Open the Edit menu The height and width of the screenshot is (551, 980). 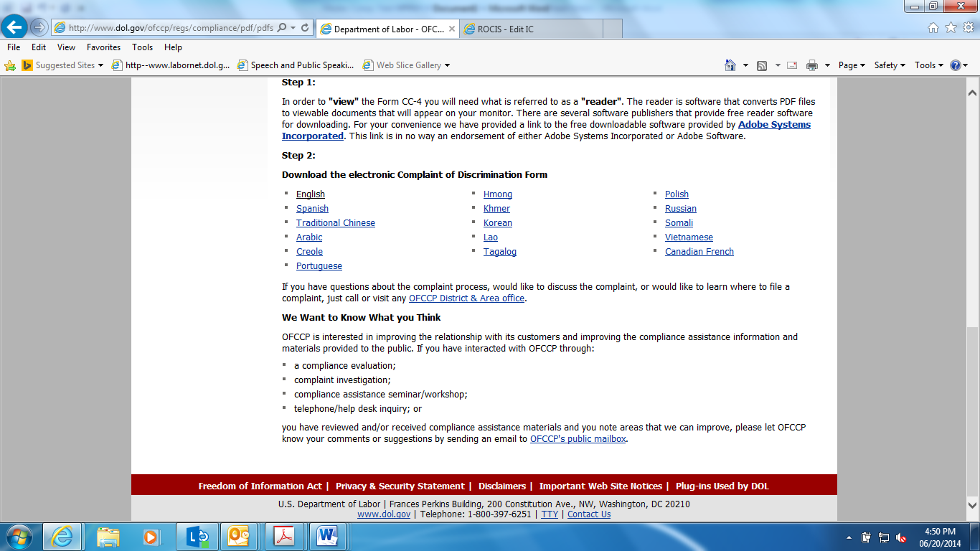pos(39,47)
